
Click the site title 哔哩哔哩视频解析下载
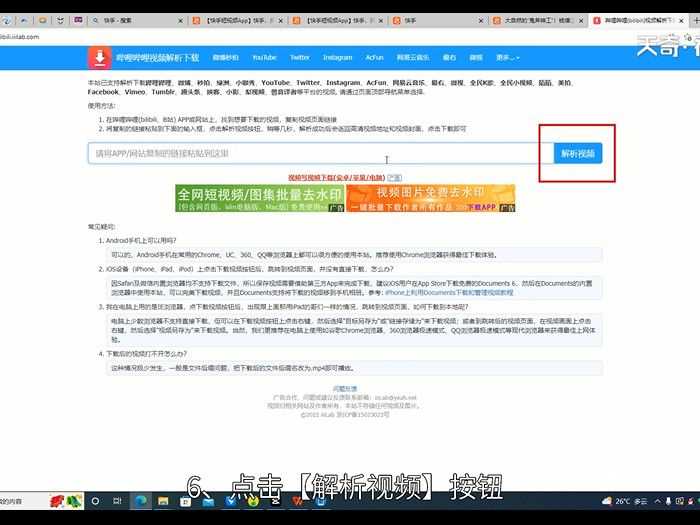[158, 58]
